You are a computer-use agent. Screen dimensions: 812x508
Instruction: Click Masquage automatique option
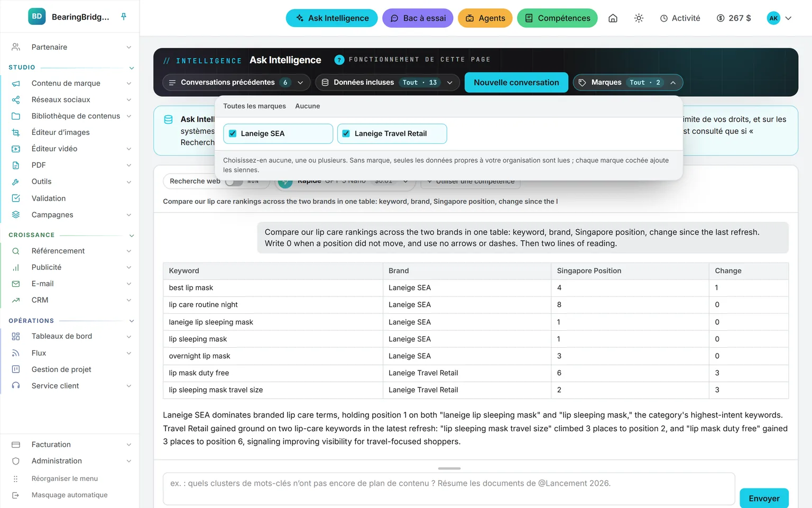tap(69, 495)
